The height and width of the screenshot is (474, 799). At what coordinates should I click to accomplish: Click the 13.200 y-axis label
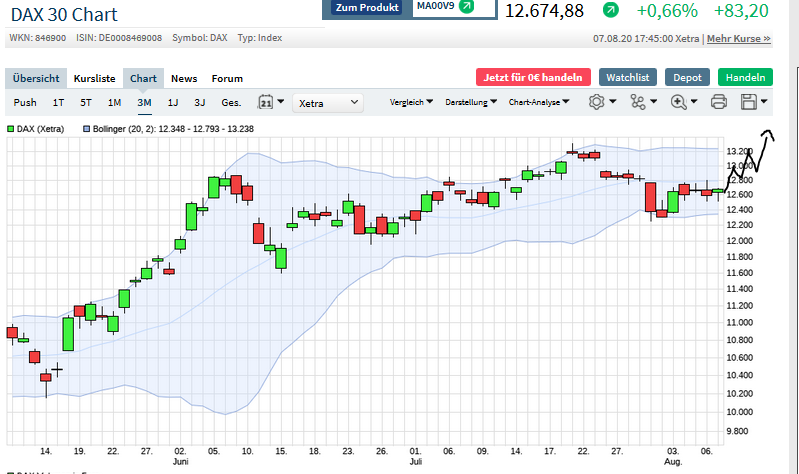coord(739,151)
